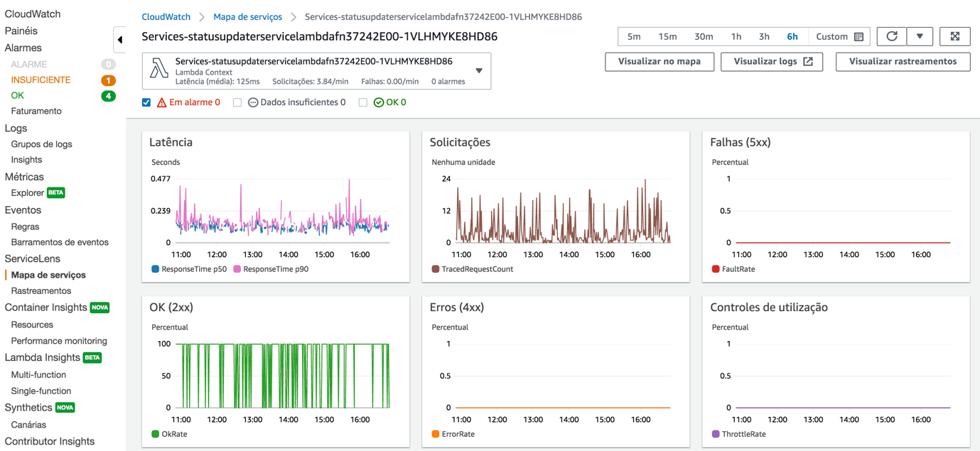Toggle the Dados insuficientes checkbox
The image size is (980, 451).
(237, 102)
